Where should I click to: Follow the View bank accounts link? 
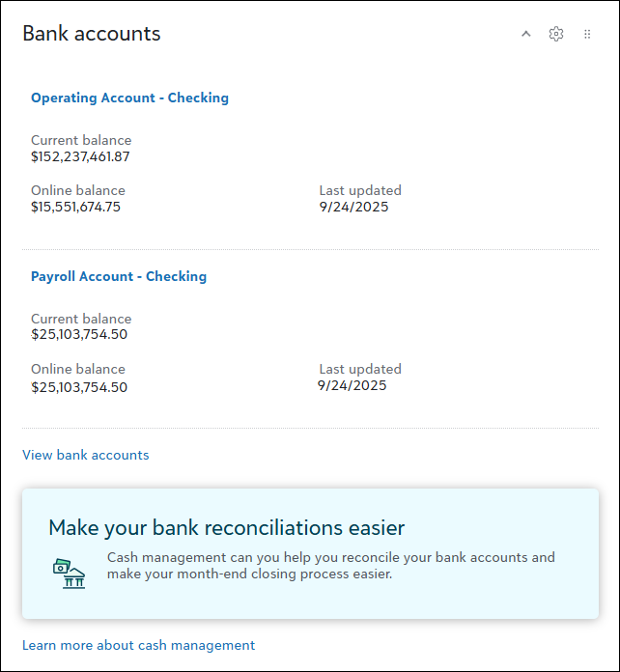(x=86, y=455)
